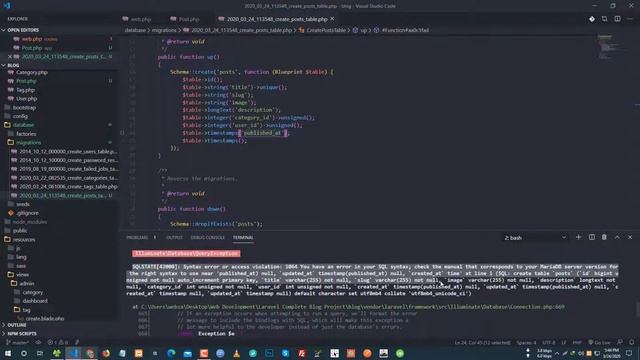Collapse the database folder

pyautogui.click(x=23, y=125)
